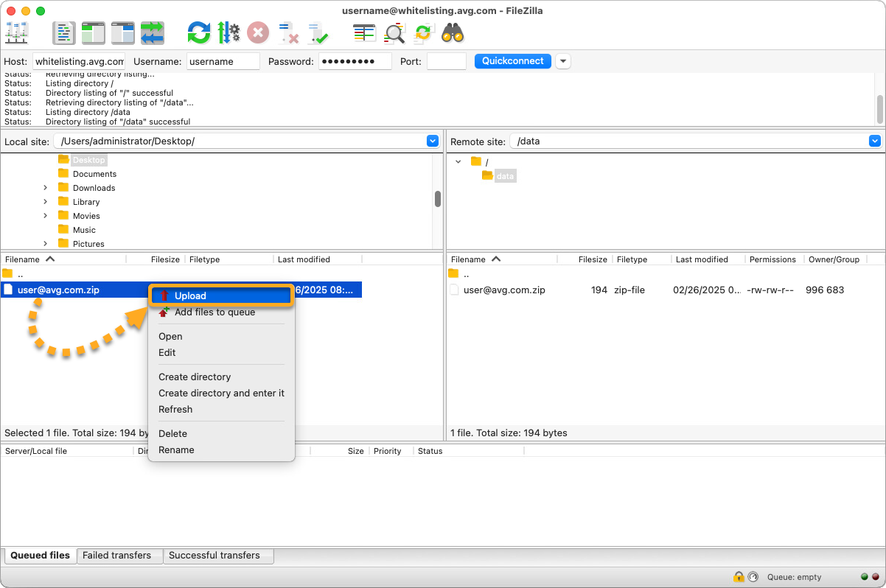Toggle the local directory tree display
Viewport: 886px width, 588px height.
(94, 33)
